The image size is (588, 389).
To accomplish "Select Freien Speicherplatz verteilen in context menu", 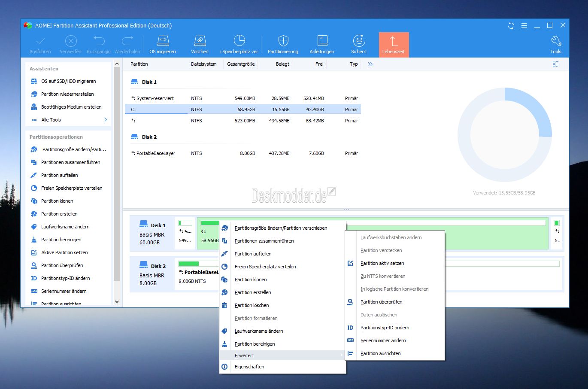I will tap(282, 267).
